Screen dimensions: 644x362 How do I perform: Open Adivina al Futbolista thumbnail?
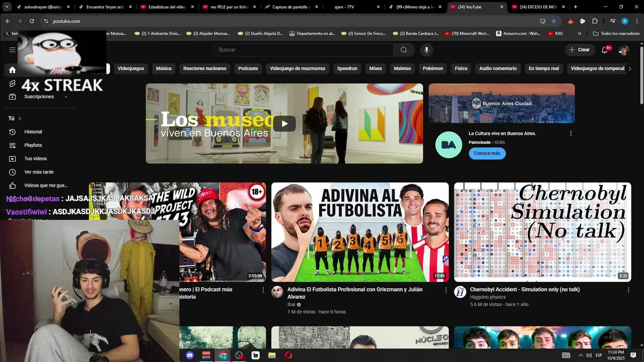click(x=360, y=232)
